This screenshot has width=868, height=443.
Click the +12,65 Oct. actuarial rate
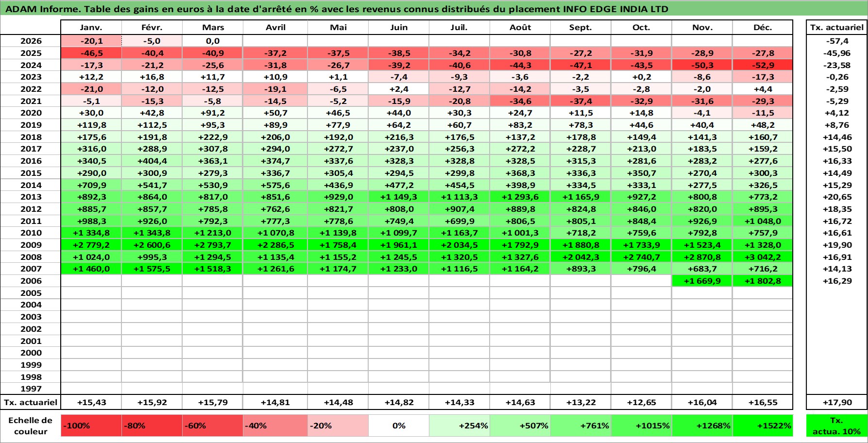[x=641, y=402]
